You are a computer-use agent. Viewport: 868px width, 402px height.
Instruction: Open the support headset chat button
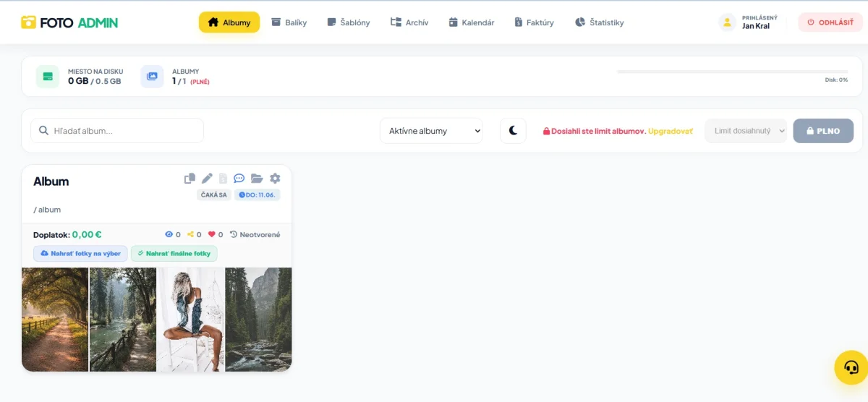[x=851, y=367]
